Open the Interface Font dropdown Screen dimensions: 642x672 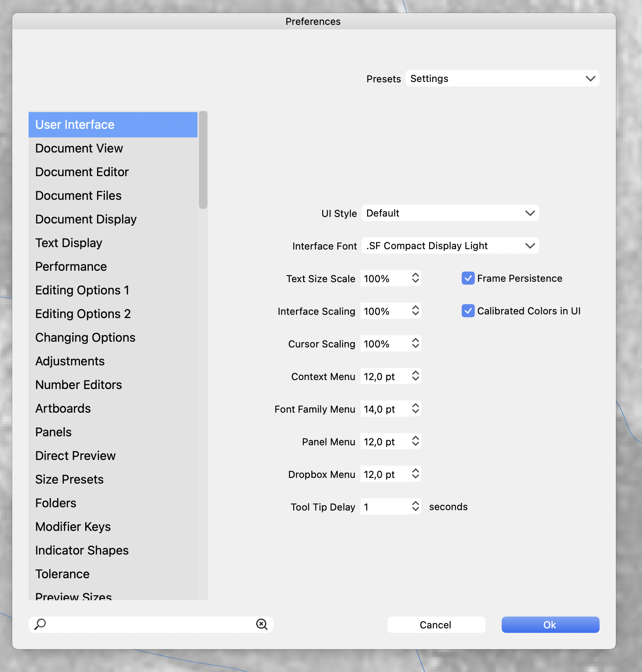coord(450,246)
